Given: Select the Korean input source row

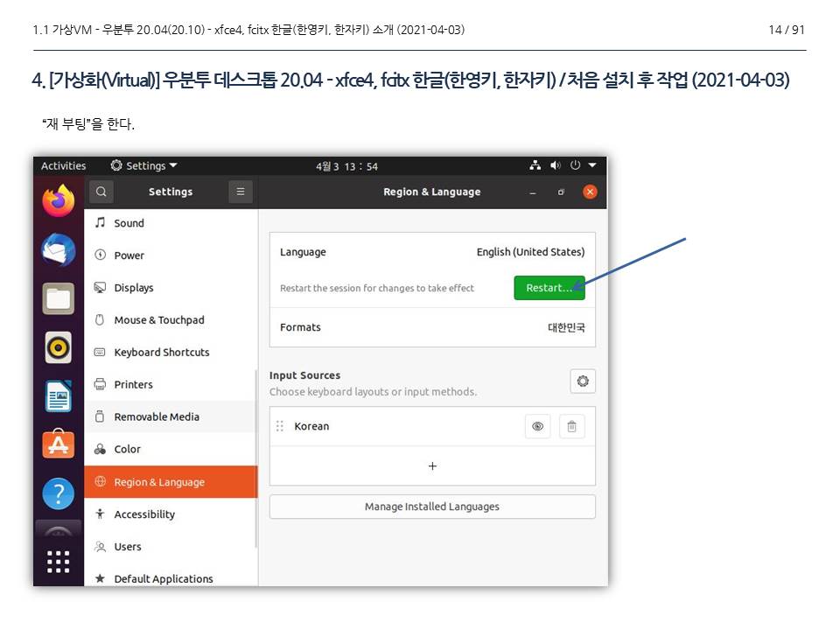Looking at the screenshot, I should (432, 426).
